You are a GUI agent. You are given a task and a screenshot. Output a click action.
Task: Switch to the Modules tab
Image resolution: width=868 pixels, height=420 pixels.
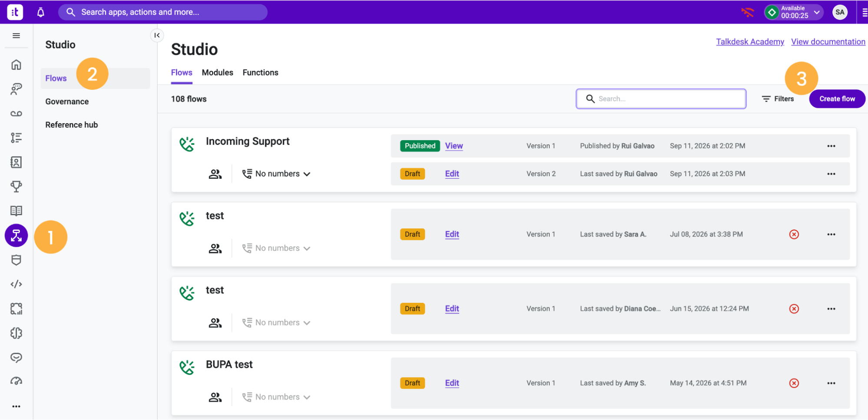[x=218, y=72]
